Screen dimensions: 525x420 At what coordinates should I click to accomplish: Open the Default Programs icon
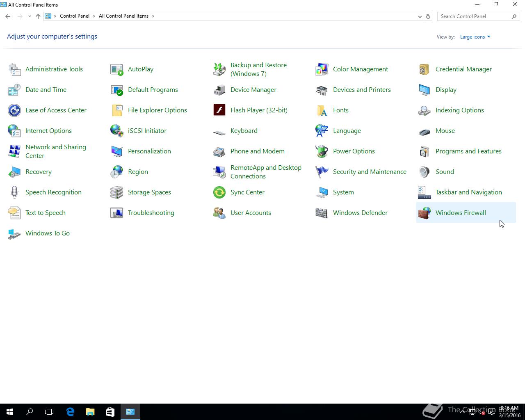[x=117, y=90]
